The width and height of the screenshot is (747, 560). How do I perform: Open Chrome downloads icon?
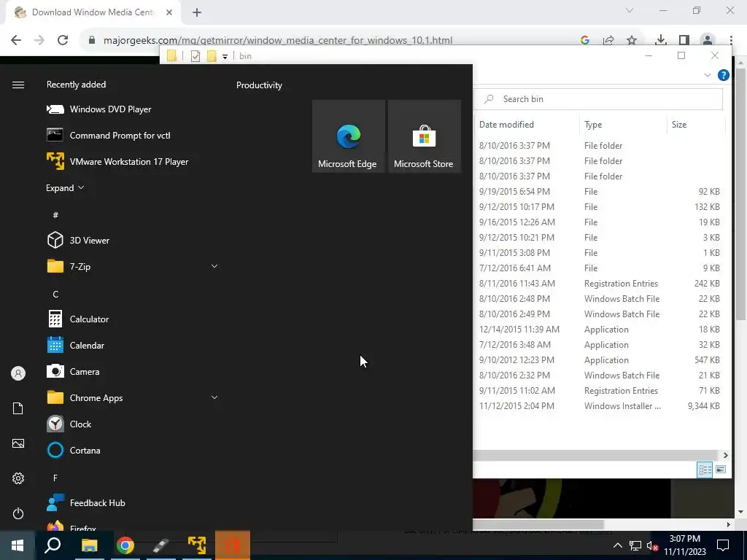(x=660, y=40)
